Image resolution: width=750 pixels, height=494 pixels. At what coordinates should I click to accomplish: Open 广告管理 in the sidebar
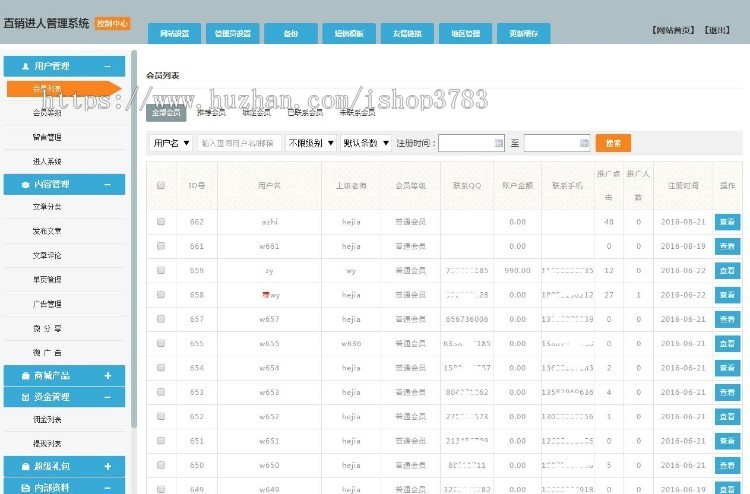[x=47, y=304]
